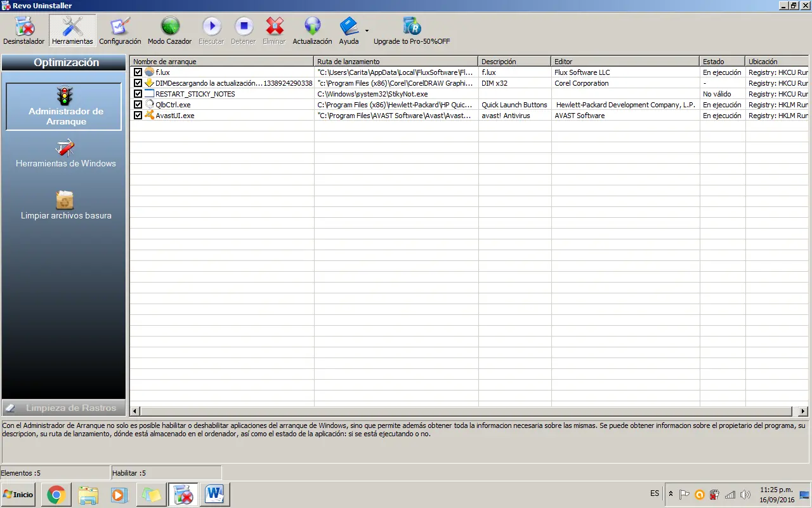Sort by Editor column
The height and width of the screenshot is (508, 812).
point(625,62)
